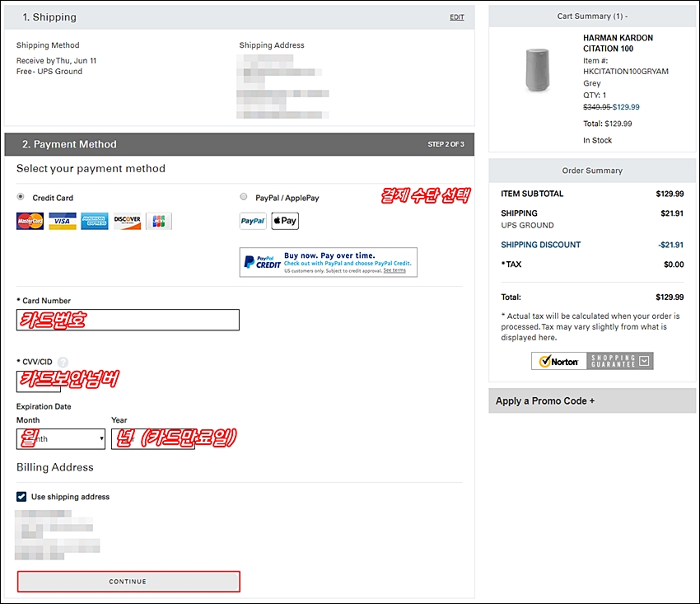Click the PayPal logo button
700x604 pixels.
(253, 221)
